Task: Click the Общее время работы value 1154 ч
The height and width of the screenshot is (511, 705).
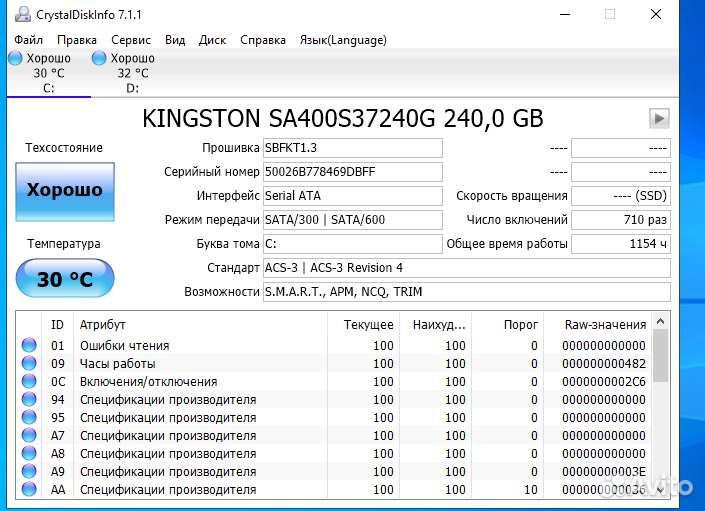Action: [621, 244]
